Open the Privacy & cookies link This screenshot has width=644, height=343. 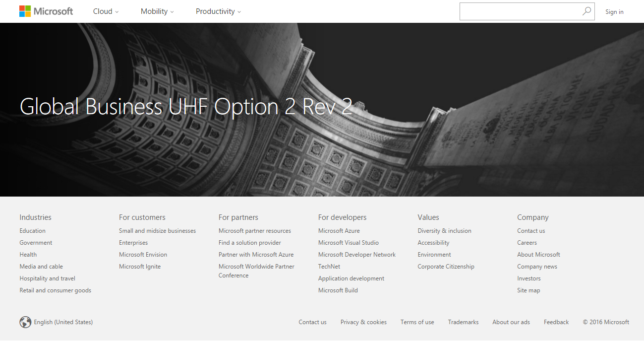[x=363, y=322]
